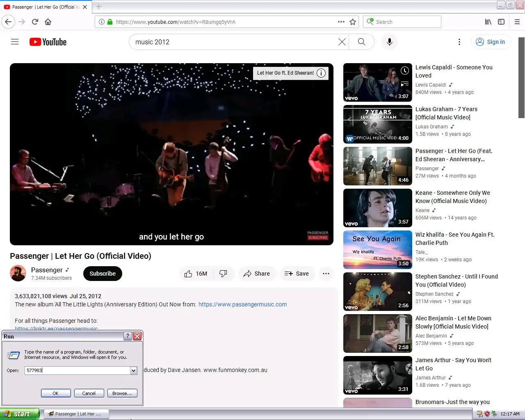Subscribe to the Passenger channel

(103, 274)
